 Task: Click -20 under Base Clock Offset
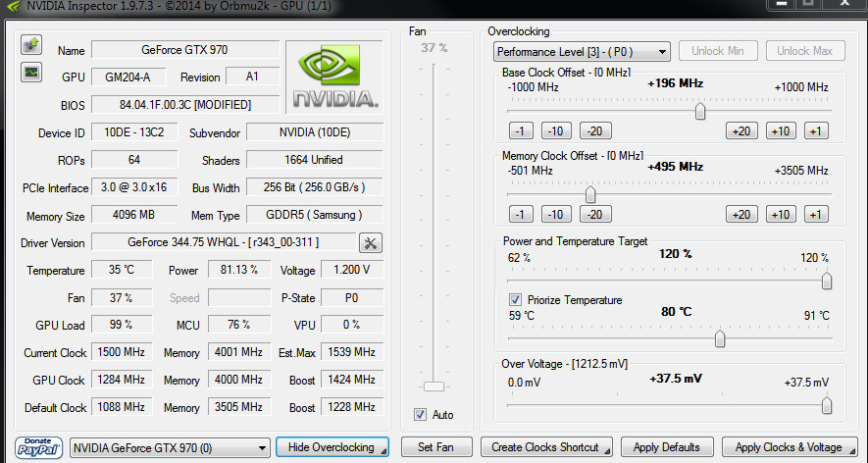[595, 130]
